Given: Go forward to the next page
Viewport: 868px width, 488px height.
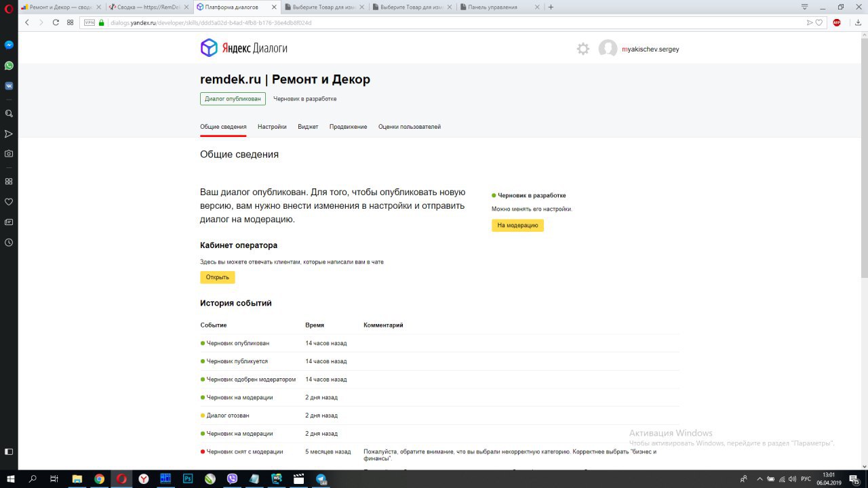Looking at the screenshot, I should click(41, 22).
